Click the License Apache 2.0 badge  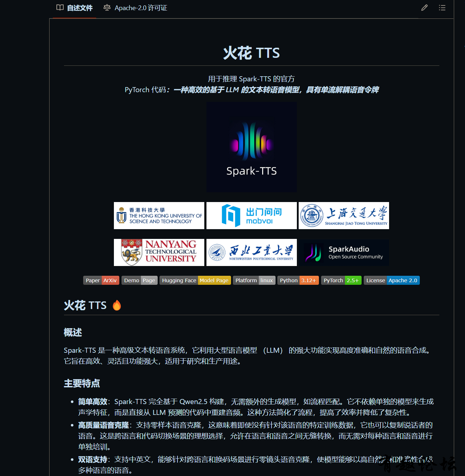[392, 280]
